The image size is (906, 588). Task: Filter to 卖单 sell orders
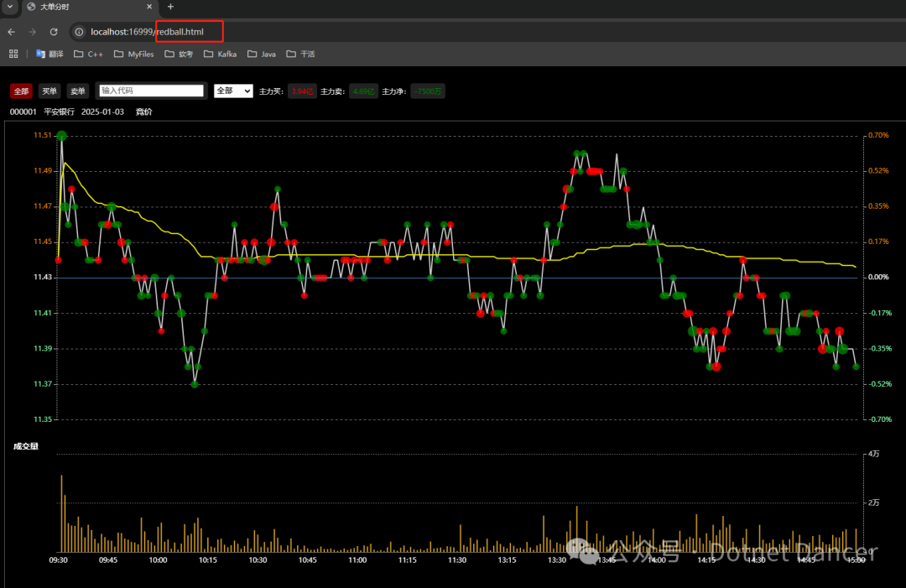click(x=77, y=91)
